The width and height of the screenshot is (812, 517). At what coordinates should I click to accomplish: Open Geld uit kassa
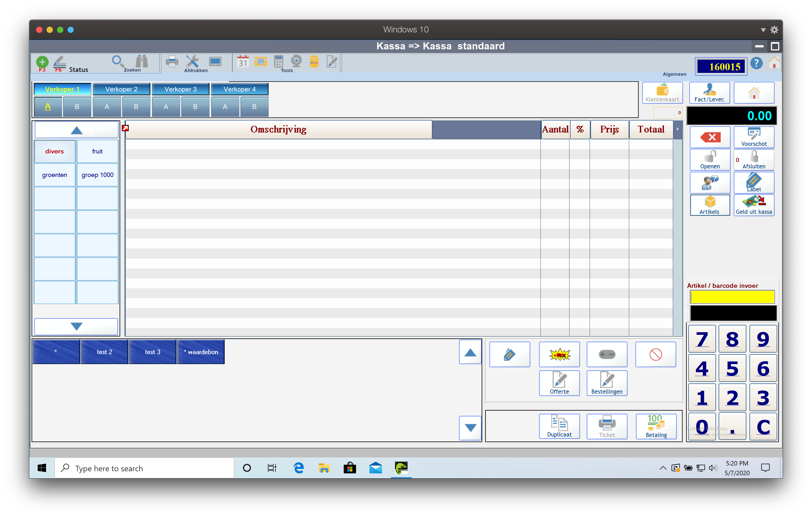[754, 205]
